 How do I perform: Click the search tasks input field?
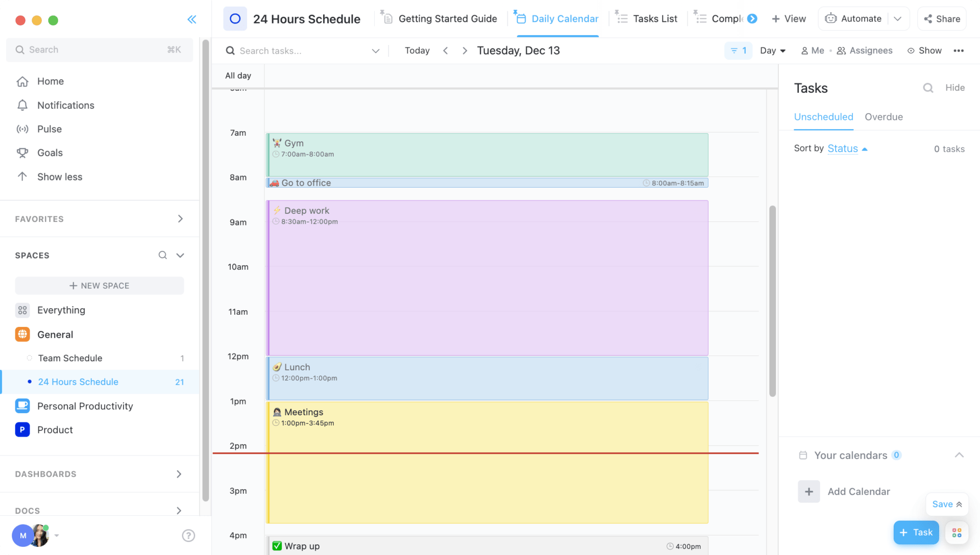coord(302,51)
